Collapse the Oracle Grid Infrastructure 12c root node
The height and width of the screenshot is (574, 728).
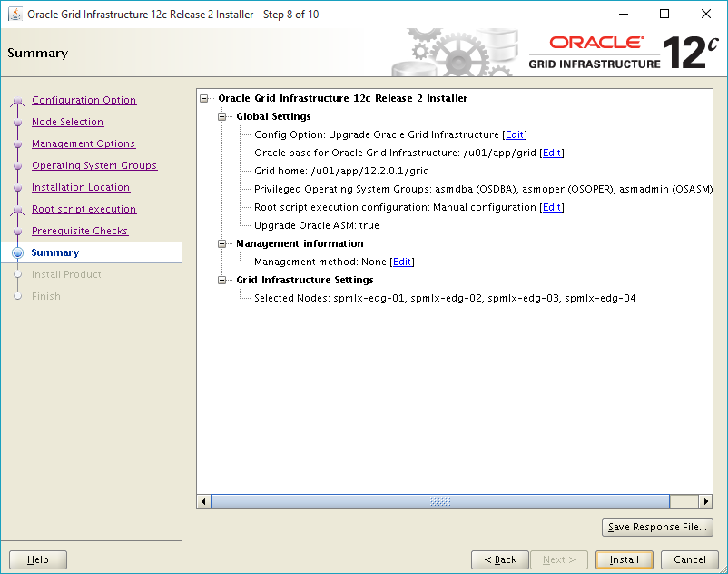[x=204, y=98]
